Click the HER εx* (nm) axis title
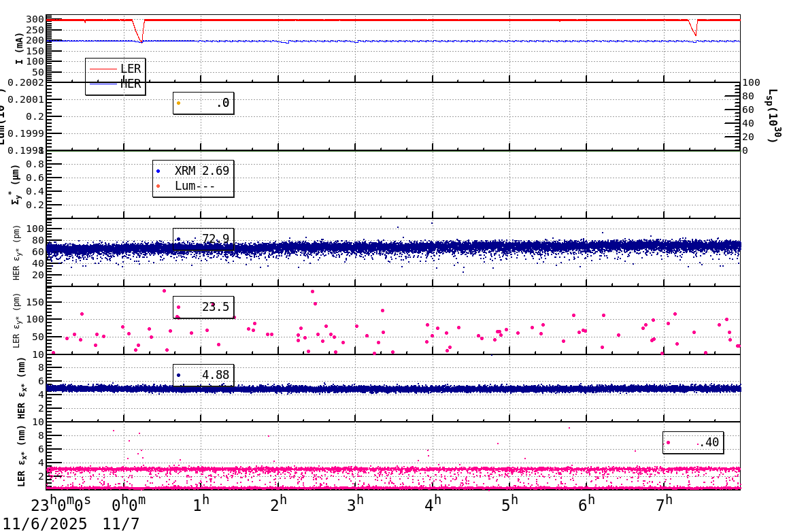789x532 pixels. coord(21,388)
